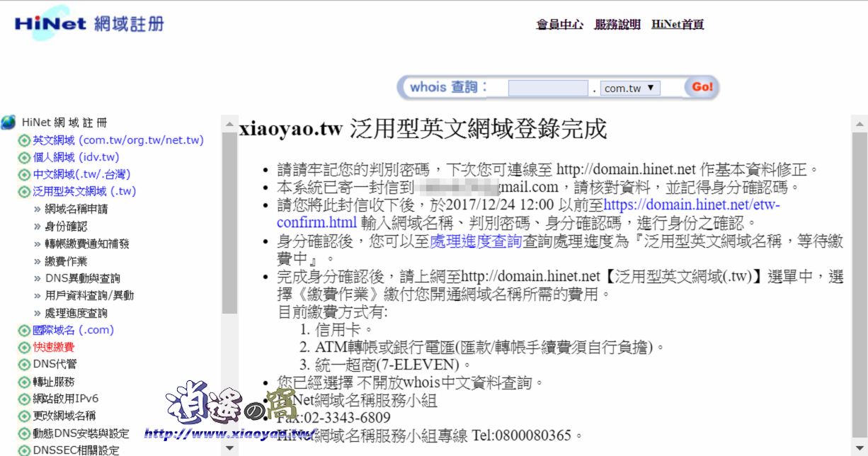
Task: Open 轉帳繳費通知補發 submenu item
Action: click(x=87, y=244)
